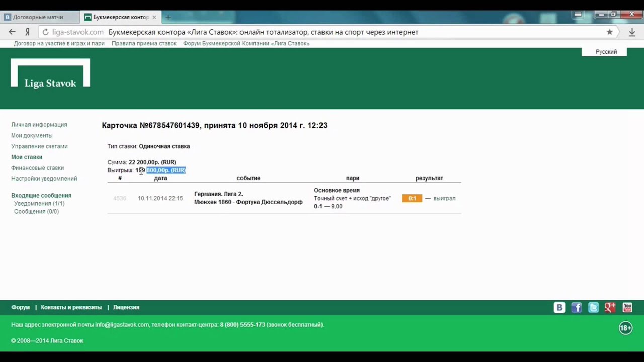Open Контакты и реквизиты footer link
The image size is (644, 362).
point(71,307)
